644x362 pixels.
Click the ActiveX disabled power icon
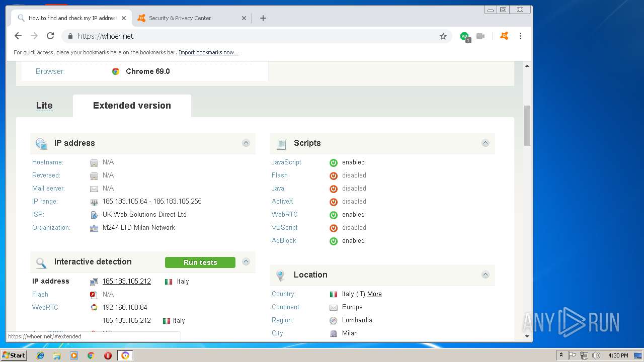[x=333, y=202]
